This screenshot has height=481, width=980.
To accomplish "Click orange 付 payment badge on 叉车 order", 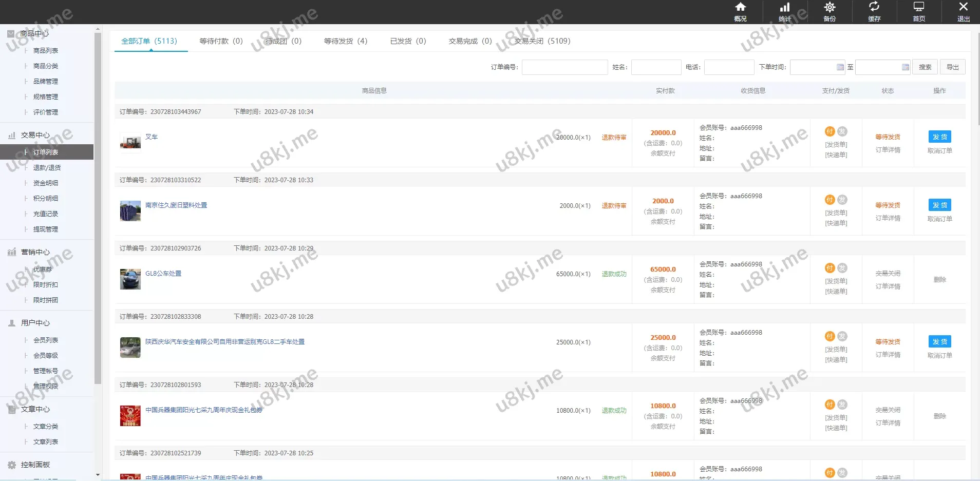I will [x=830, y=131].
